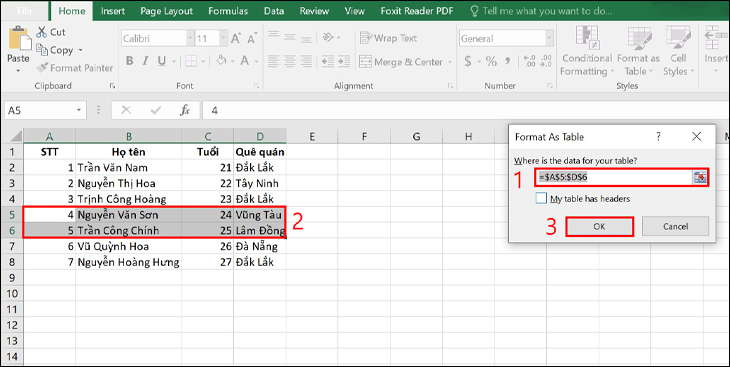Toggle bold formatting

coord(129,61)
